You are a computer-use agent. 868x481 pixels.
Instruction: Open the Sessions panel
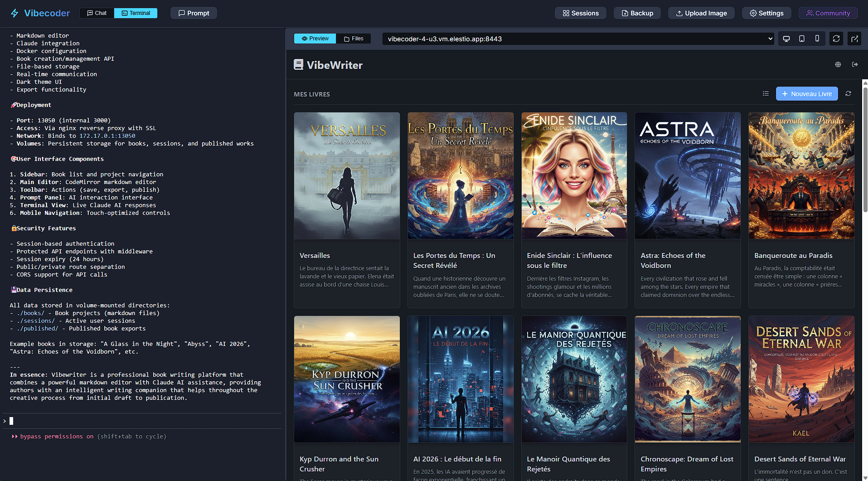pos(581,13)
